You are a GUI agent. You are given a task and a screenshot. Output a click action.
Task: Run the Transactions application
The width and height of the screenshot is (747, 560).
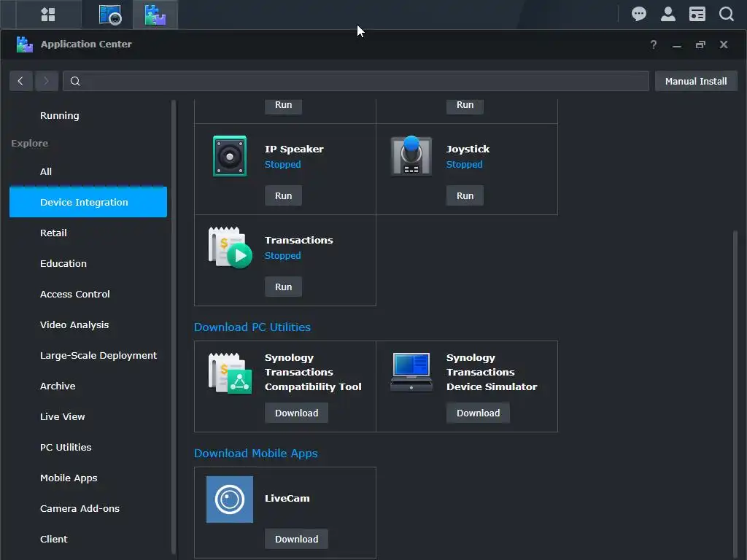[x=284, y=287]
